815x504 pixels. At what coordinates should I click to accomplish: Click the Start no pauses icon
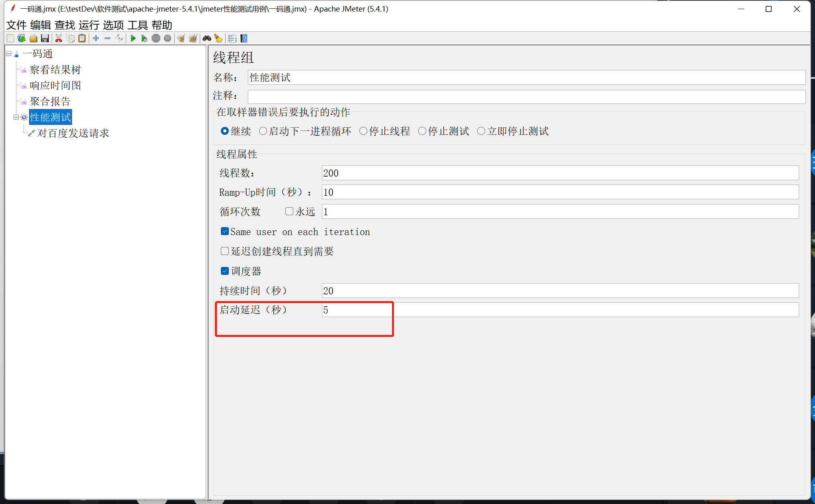pyautogui.click(x=144, y=38)
